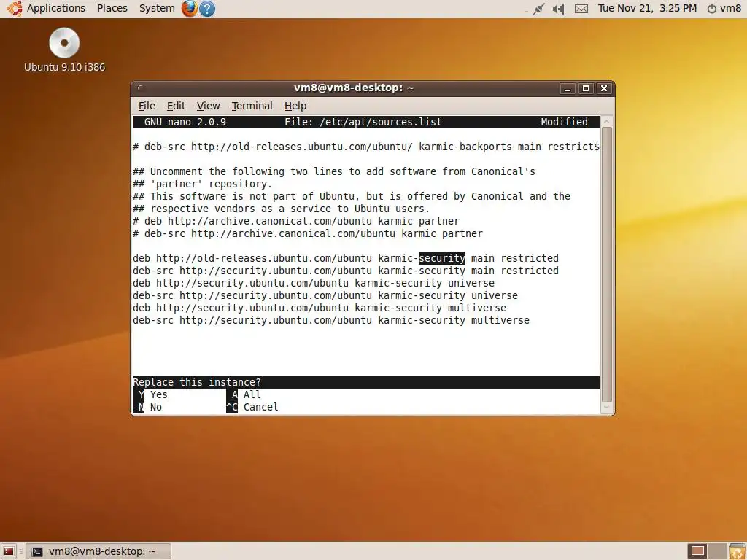The image size is (747, 560).
Task: Click 'File: /etc/apt/sources.list' header text
Action: [x=363, y=122]
